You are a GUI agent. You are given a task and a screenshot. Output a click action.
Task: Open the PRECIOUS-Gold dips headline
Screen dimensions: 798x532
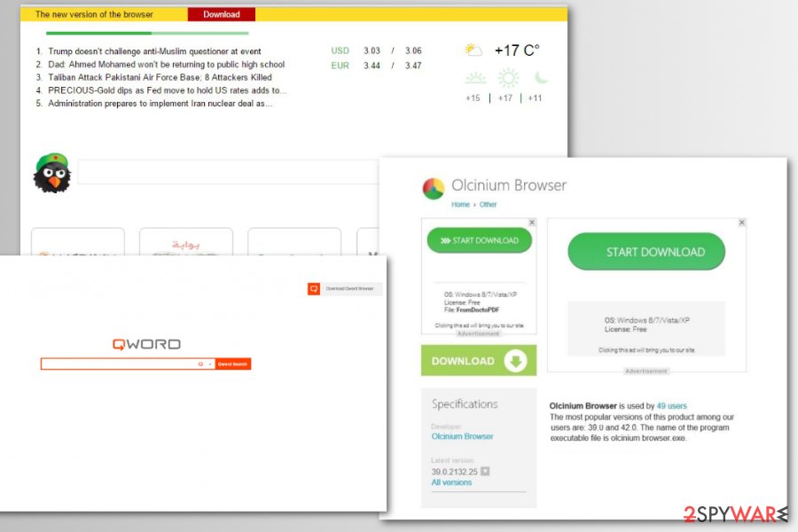pos(168,90)
